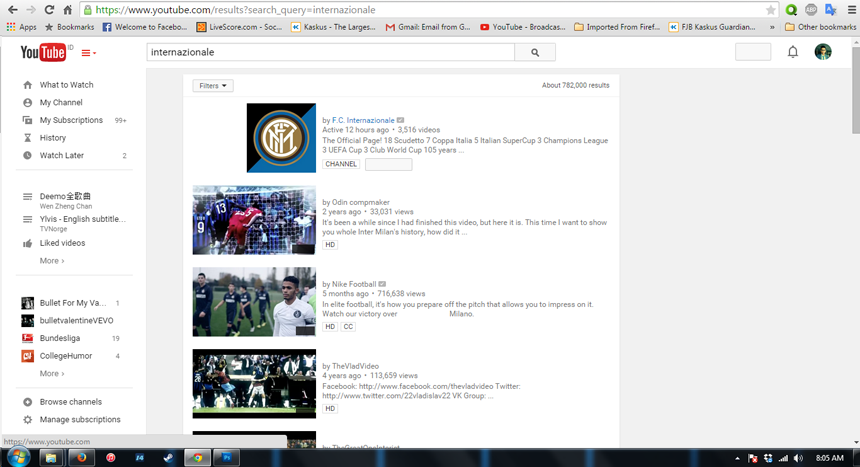
Task: Open Steam from the taskbar
Action: (168, 457)
